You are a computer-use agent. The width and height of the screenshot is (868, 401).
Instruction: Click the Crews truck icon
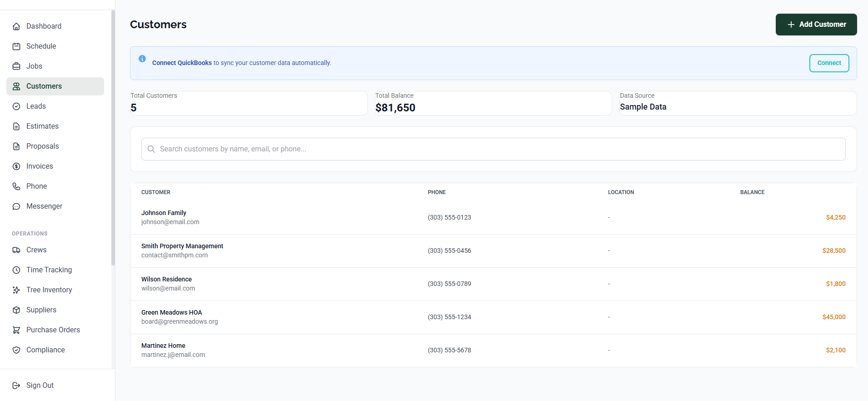(x=16, y=250)
